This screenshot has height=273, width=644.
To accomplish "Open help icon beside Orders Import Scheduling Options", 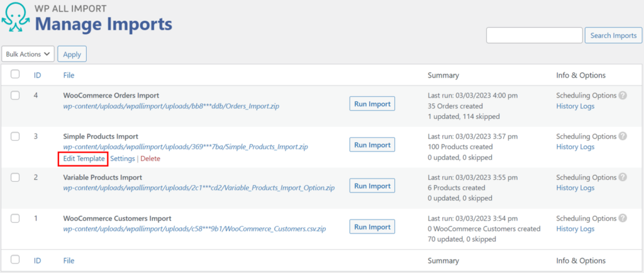I will pyautogui.click(x=623, y=95).
